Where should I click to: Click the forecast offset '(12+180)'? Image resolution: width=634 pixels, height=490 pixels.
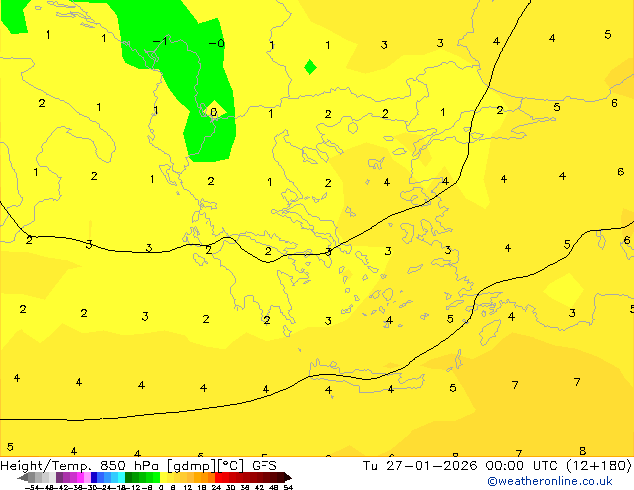[x=599, y=465]
